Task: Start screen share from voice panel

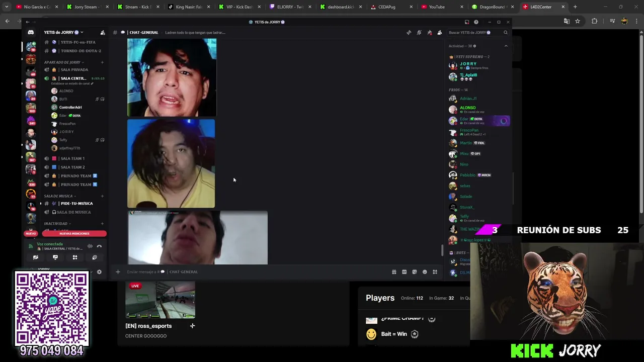Action: 55,257
